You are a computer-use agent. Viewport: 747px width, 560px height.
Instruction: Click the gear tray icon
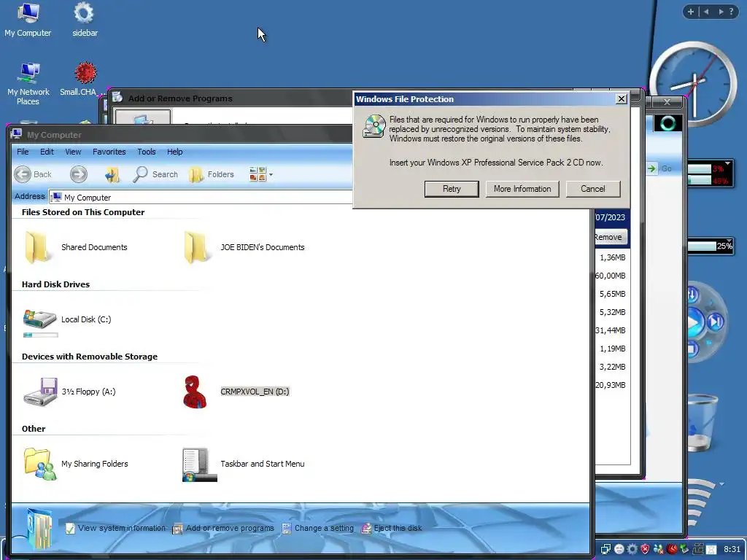point(632,549)
